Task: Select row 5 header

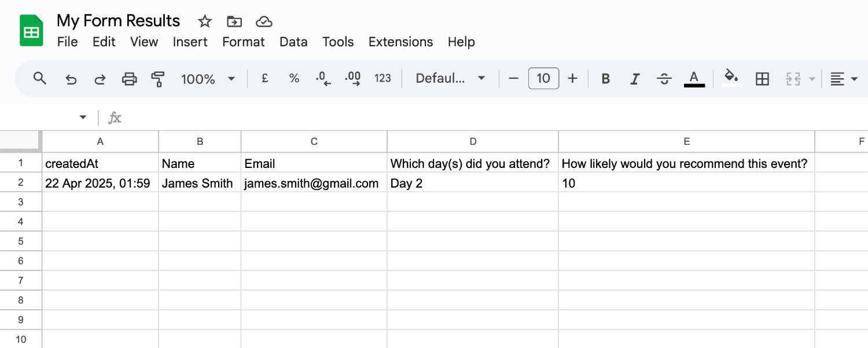Action: pyautogui.click(x=21, y=241)
